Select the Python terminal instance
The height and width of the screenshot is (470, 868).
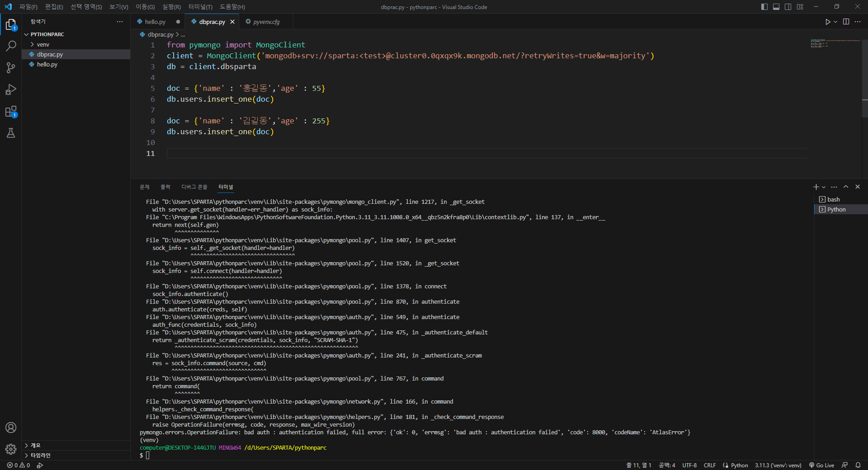[x=841, y=209]
